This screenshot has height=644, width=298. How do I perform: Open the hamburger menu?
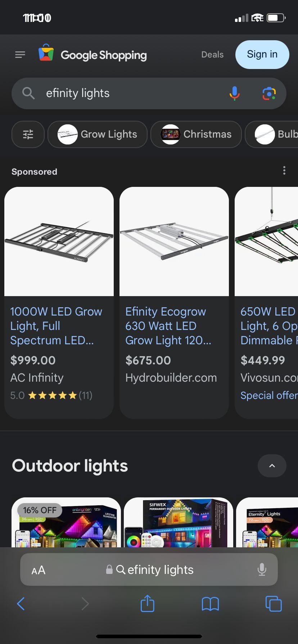[20, 55]
